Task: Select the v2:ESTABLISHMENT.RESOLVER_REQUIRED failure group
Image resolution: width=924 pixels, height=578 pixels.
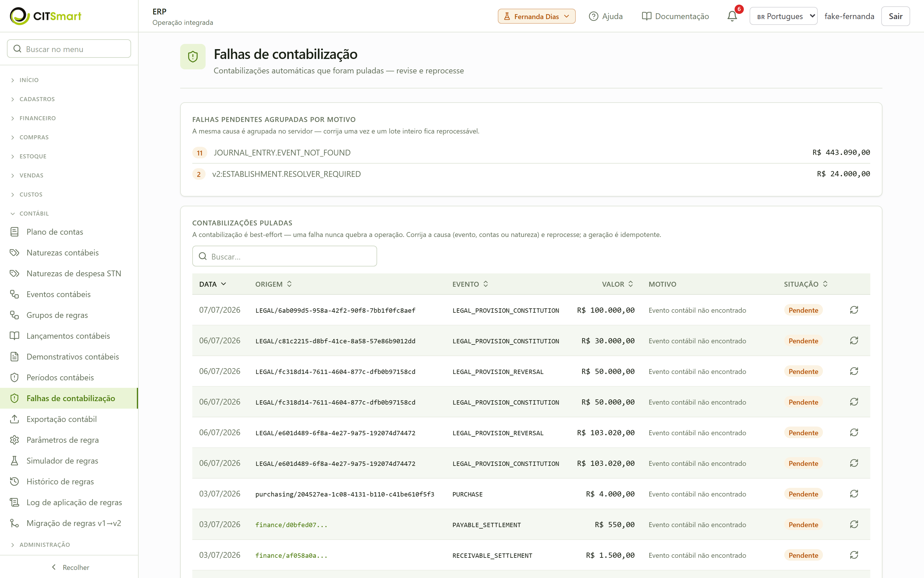Action: click(x=531, y=174)
